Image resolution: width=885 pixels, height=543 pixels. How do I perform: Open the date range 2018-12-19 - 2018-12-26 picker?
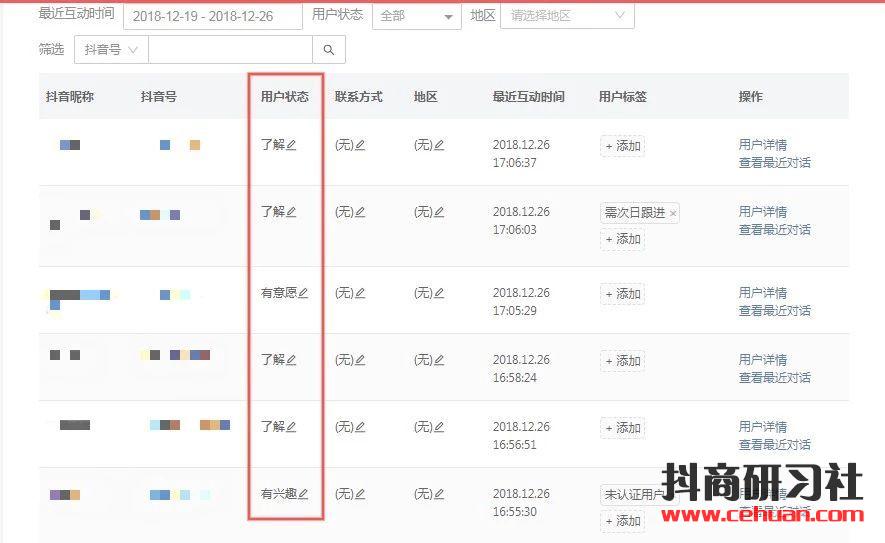pos(212,16)
